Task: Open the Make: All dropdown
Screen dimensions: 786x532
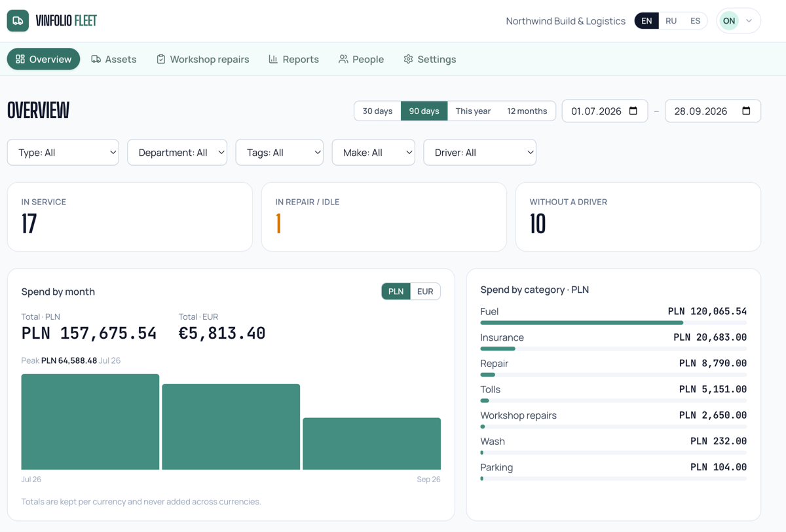Action: point(373,153)
